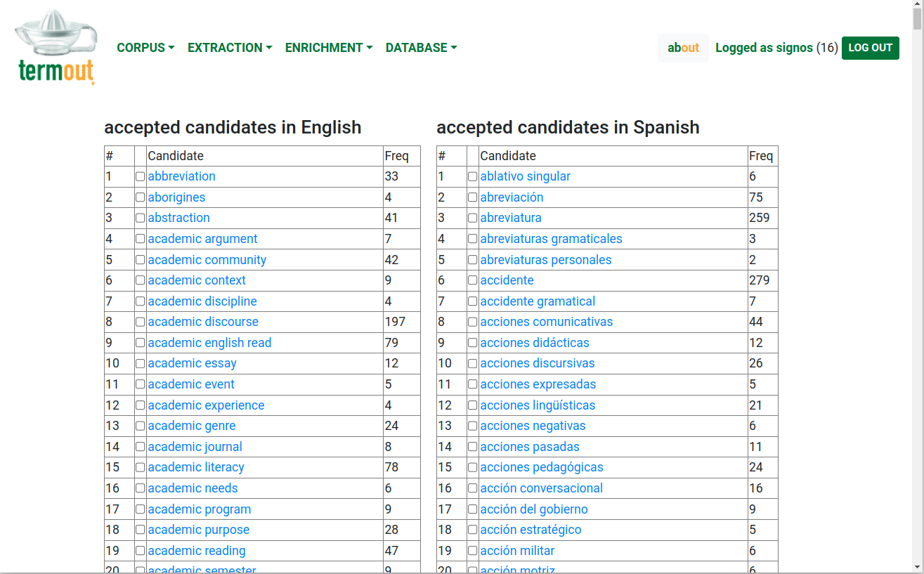Click the accidente gramatical link
Image resolution: width=924 pixels, height=574 pixels.
[x=538, y=301]
